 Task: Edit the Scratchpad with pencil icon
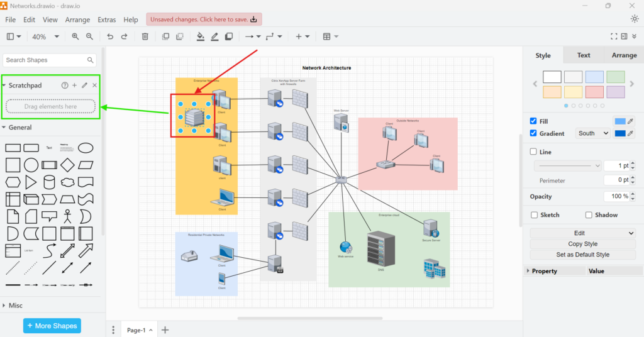pyautogui.click(x=84, y=86)
